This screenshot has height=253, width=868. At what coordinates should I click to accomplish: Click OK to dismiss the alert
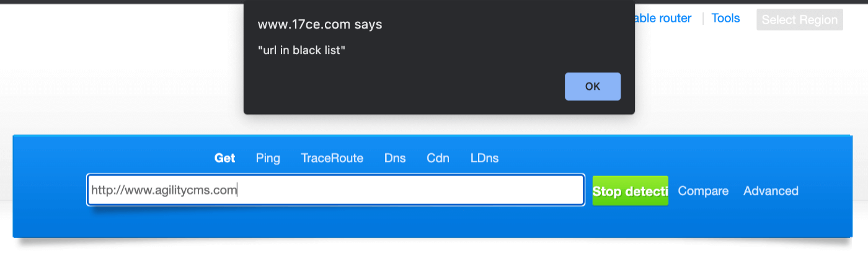[592, 86]
